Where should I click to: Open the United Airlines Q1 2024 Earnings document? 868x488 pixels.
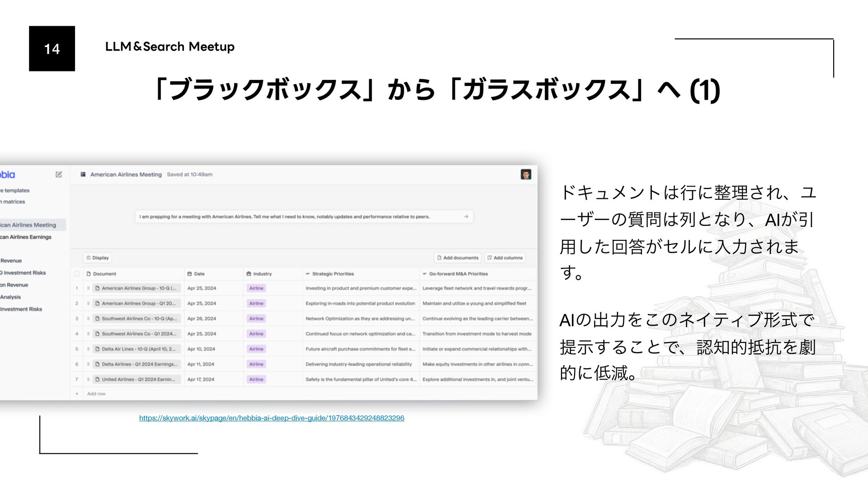click(137, 380)
